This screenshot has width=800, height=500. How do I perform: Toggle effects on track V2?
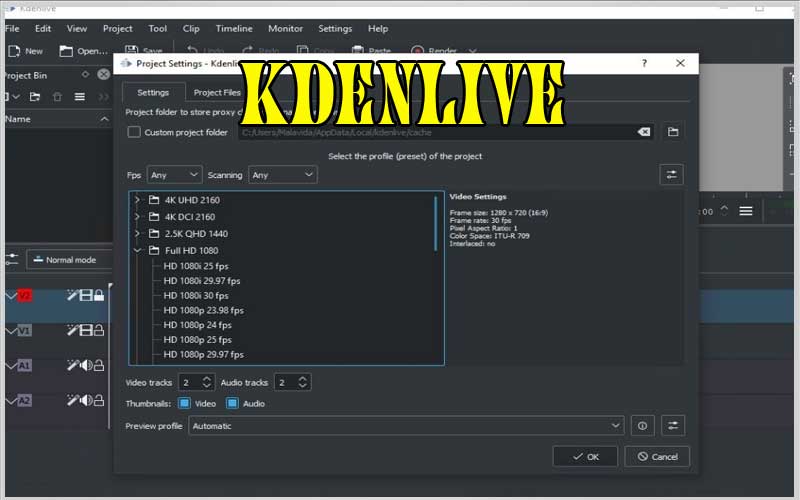(x=72, y=295)
